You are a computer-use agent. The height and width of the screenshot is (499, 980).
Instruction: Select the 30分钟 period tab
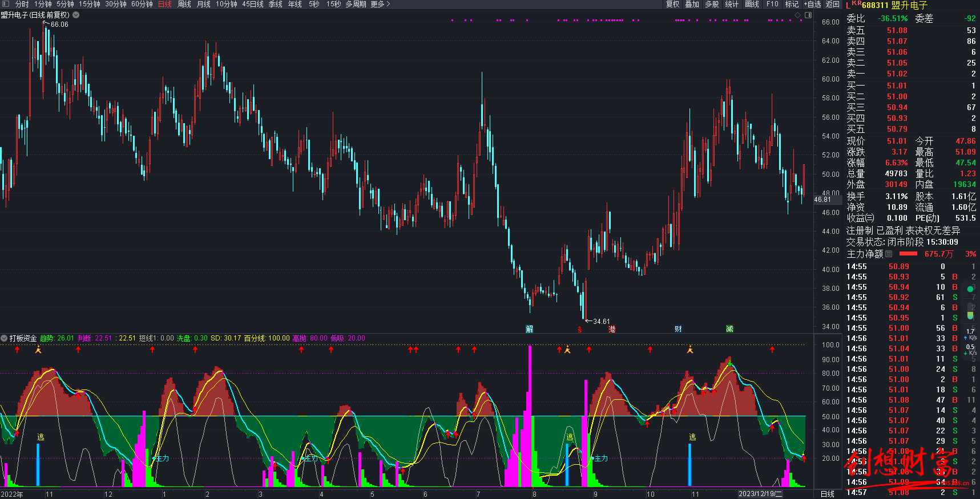pyautogui.click(x=116, y=4)
